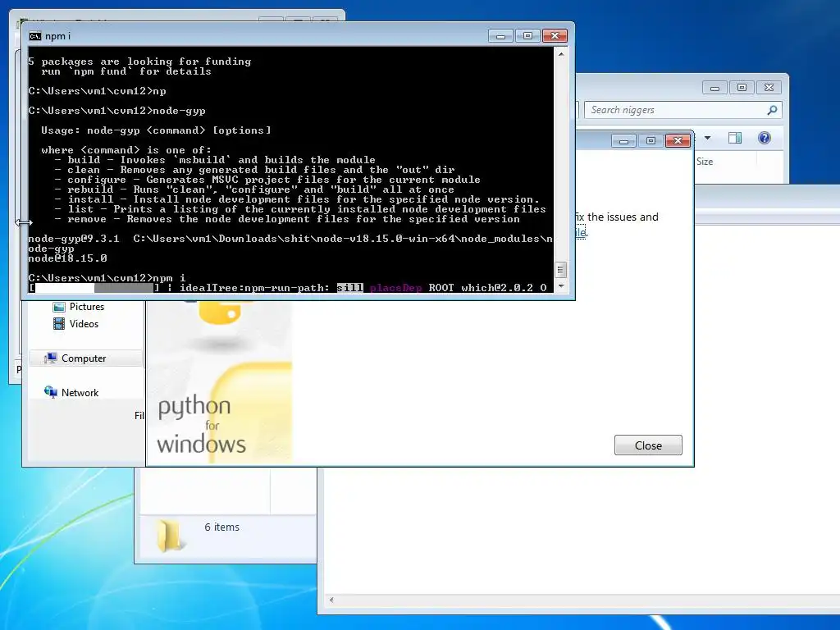Minimize the npm i console window
The image size is (840, 630).
501,36
